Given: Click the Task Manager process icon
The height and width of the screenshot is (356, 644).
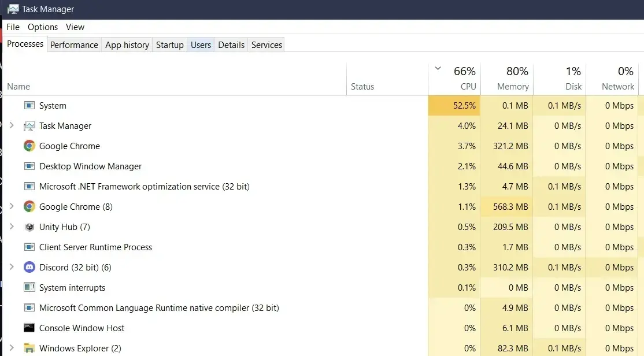Looking at the screenshot, I should click(29, 125).
